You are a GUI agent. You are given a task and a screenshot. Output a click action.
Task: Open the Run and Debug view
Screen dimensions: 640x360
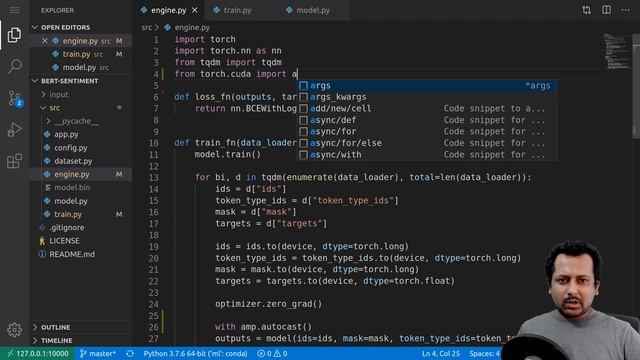[14, 130]
